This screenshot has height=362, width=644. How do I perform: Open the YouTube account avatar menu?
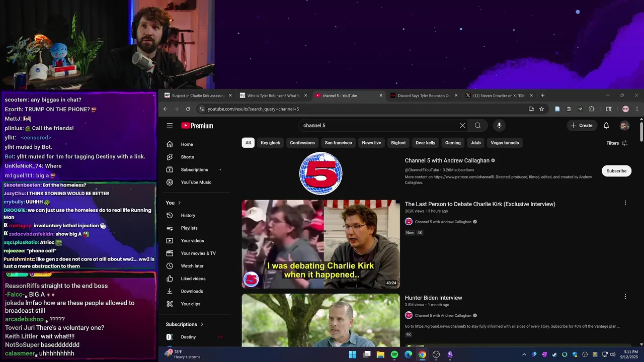coord(624,125)
